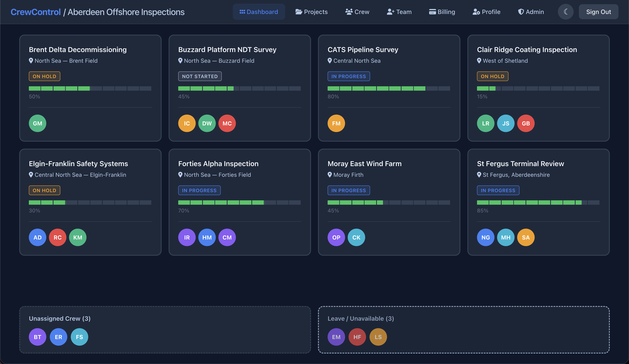Click Brent Delta's 50% progress bar
The width and height of the screenshot is (629, 364).
click(90, 88)
